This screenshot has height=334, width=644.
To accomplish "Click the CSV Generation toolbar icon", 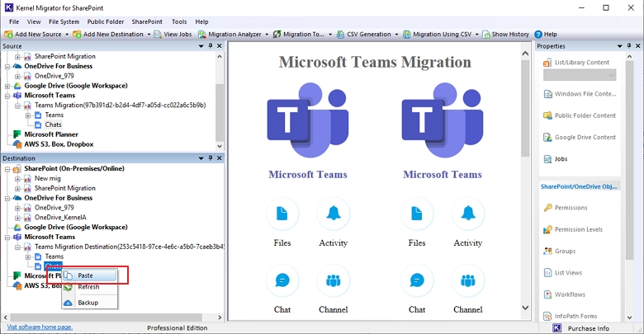I will pyautogui.click(x=340, y=35).
